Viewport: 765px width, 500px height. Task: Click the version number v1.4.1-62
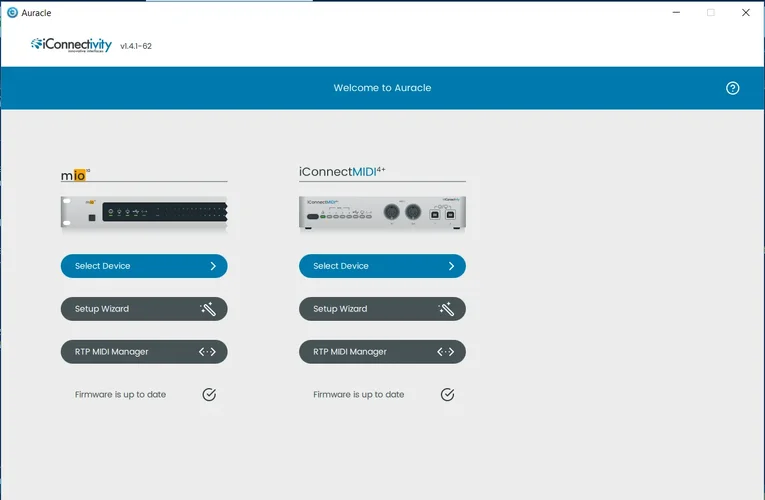pyautogui.click(x=136, y=46)
